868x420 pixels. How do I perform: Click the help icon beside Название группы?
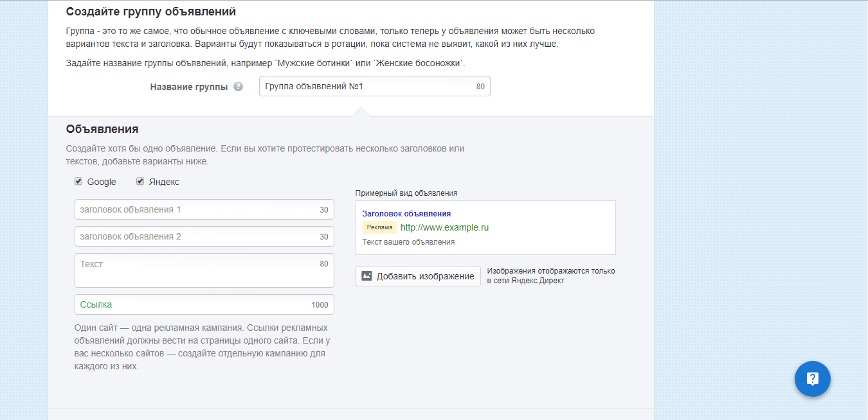click(238, 87)
